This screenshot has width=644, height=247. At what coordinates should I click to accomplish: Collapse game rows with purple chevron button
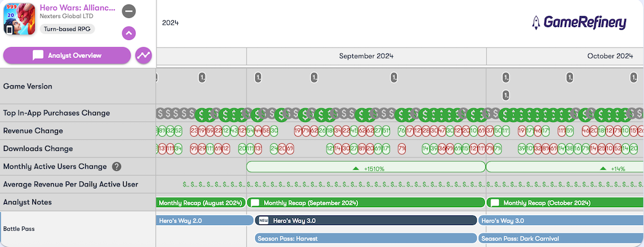(129, 34)
